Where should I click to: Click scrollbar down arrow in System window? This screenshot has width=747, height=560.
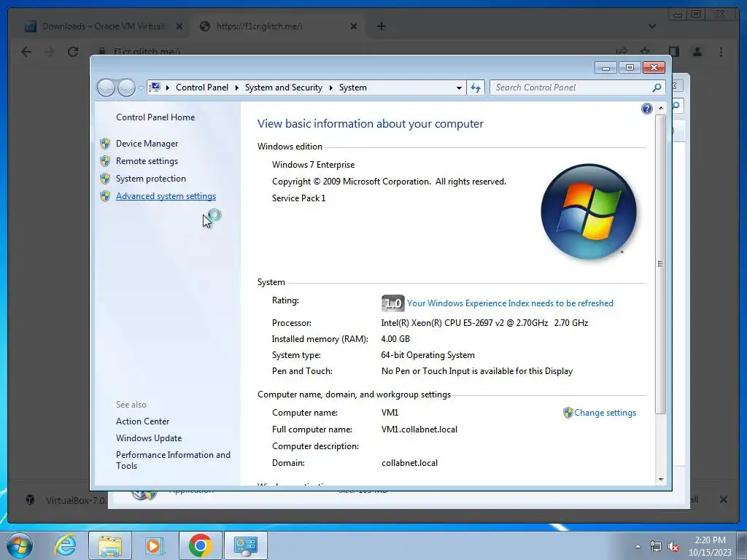click(661, 480)
